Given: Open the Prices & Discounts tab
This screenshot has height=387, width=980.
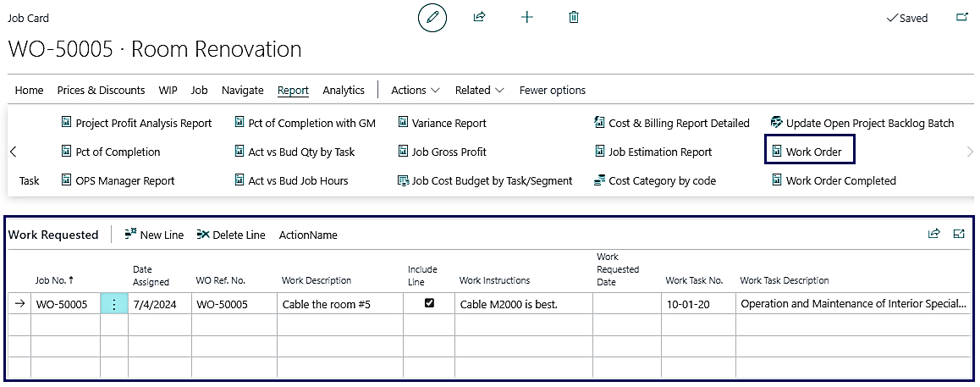Looking at the screenshot, I should point(101,90).
